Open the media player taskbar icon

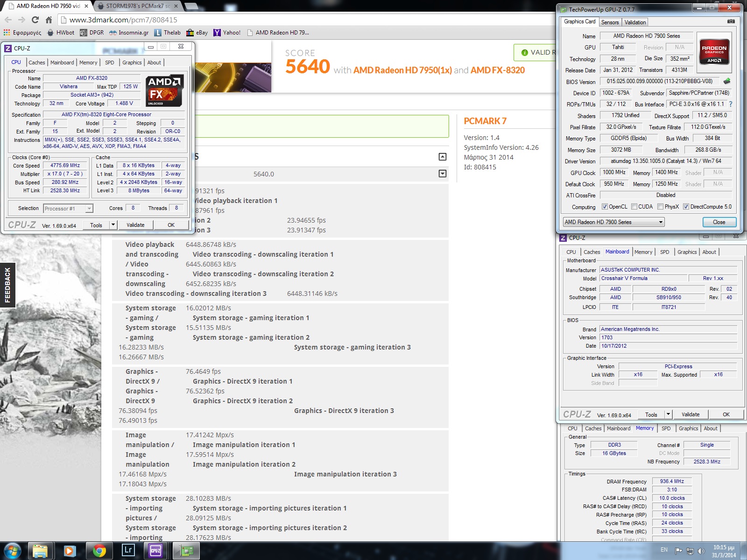click(x=70, y=551)
